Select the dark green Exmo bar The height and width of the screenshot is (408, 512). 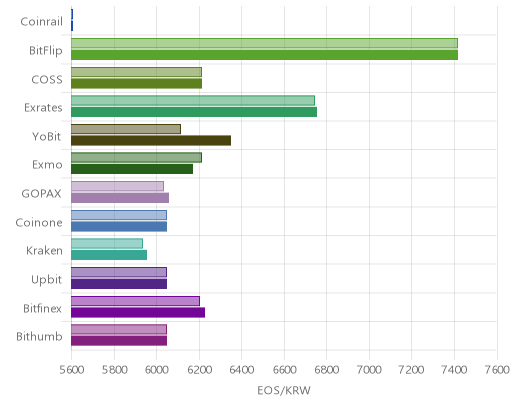point(132,169)
